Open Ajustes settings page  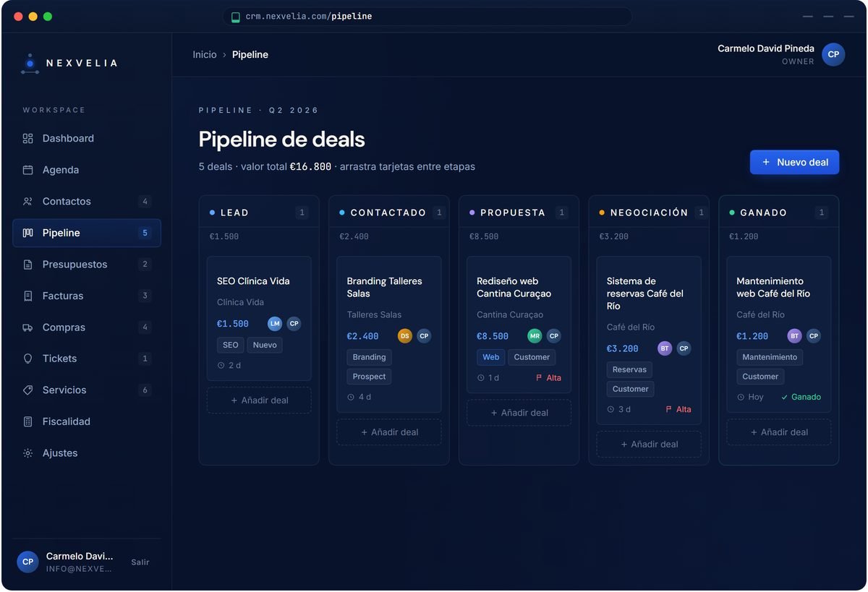point(87,453)
